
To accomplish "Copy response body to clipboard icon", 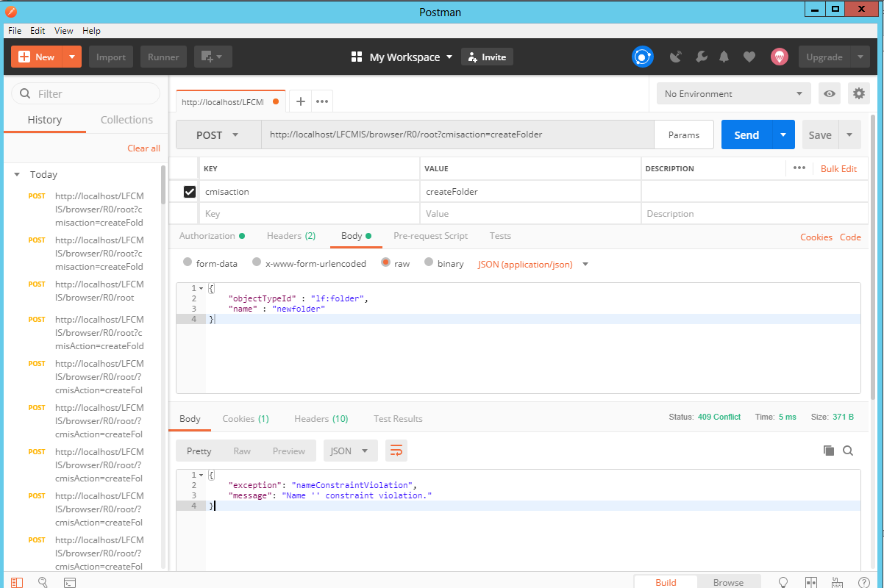I will tap(828, 451).
